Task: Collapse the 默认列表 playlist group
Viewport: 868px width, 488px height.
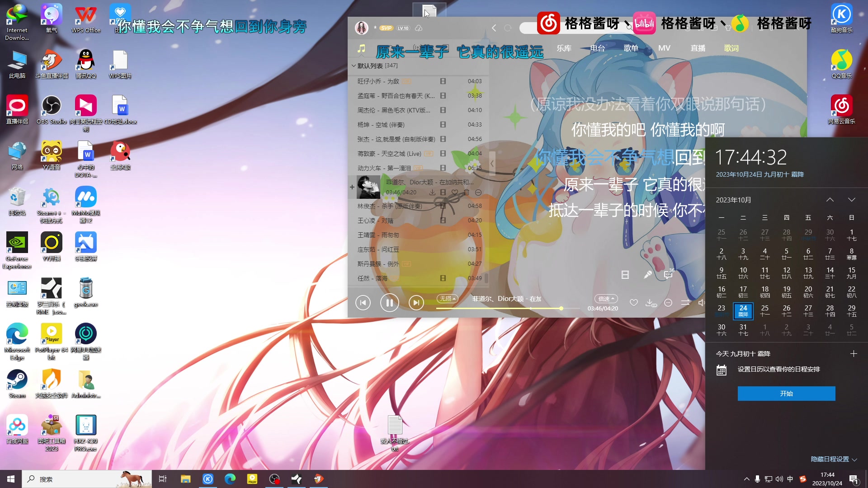Action: (354, 66)
